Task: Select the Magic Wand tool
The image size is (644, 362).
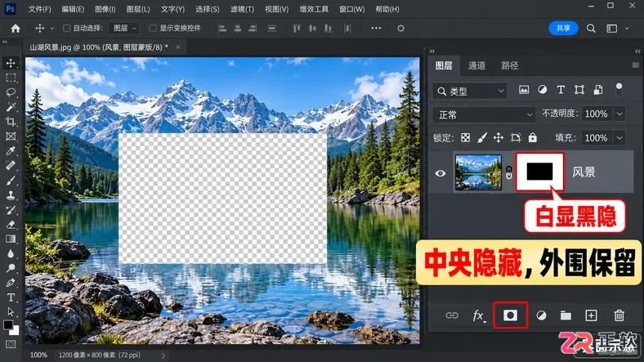Action: (11, 107)
